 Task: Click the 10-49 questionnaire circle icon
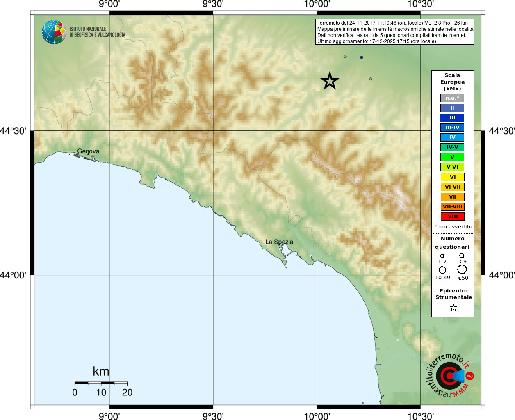tap(442, 270)
